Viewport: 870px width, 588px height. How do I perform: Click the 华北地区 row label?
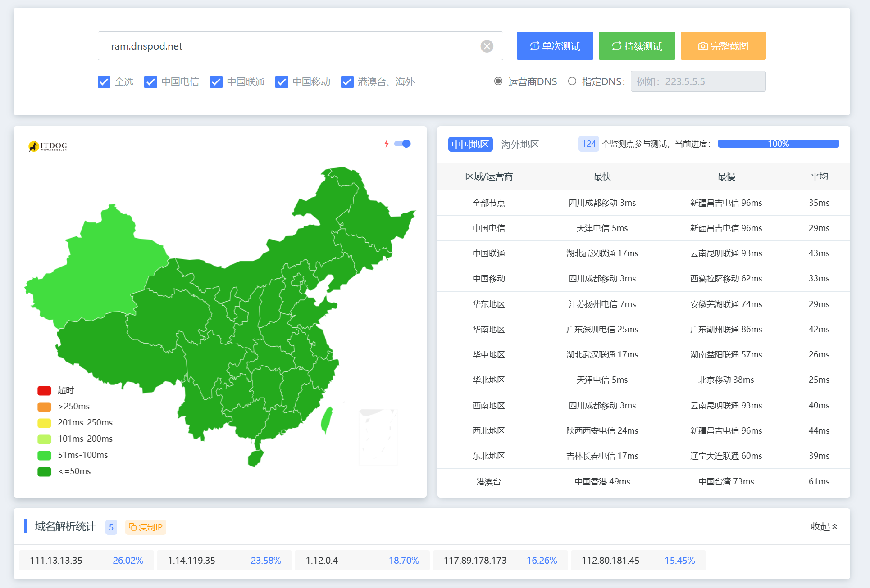pos(489,380)
